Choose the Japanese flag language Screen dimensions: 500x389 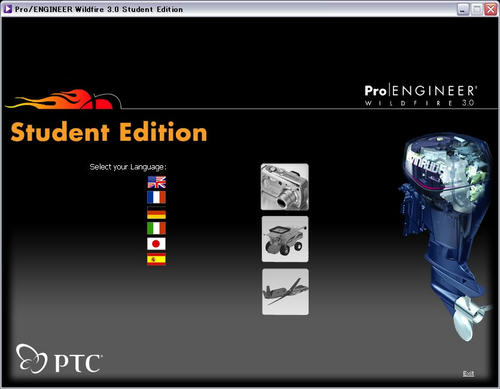click(156, 244)
